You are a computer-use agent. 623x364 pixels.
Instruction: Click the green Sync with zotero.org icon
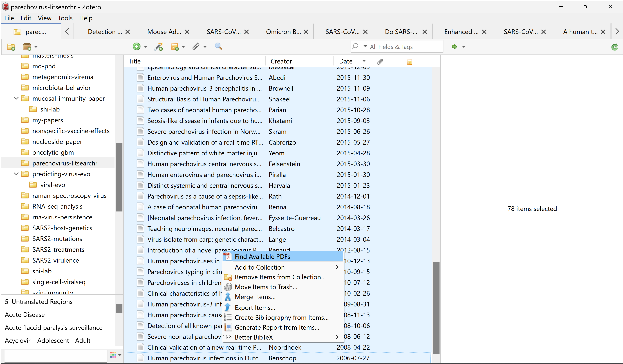[x=614, y=47]
